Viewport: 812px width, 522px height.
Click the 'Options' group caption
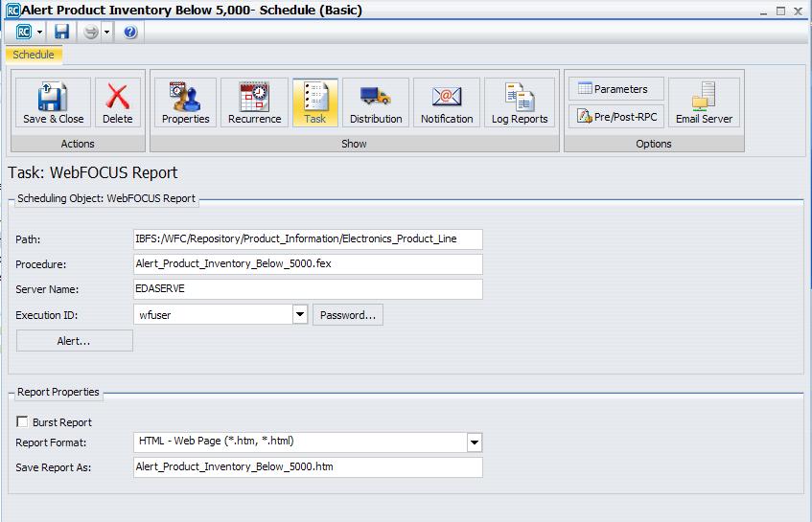[x=654, y=144]
